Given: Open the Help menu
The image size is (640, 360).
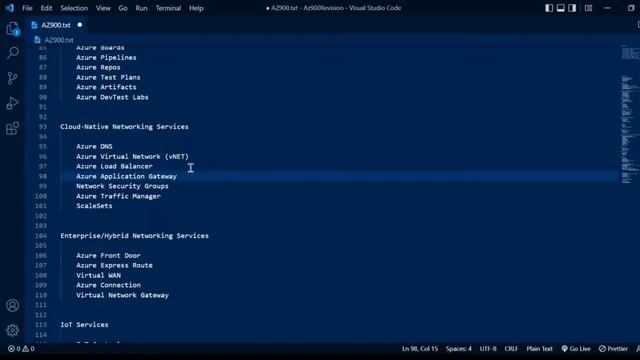Looking at the screenshot, I should [x=196, y=8].
